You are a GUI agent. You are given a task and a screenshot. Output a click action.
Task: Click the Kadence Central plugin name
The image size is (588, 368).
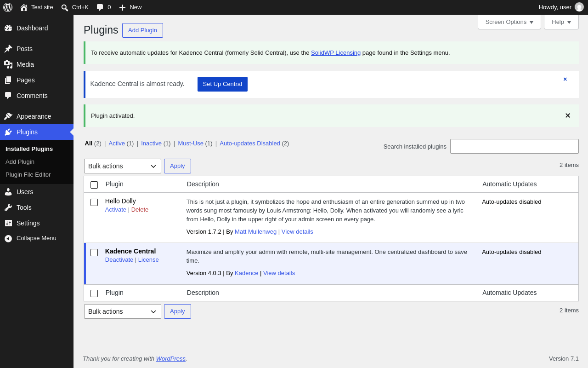point(130,251)
